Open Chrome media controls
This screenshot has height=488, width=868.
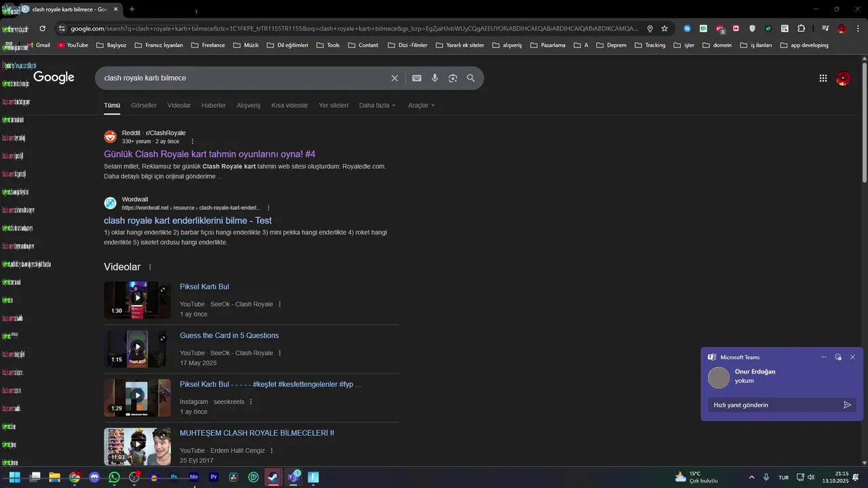tap(825, 28)
